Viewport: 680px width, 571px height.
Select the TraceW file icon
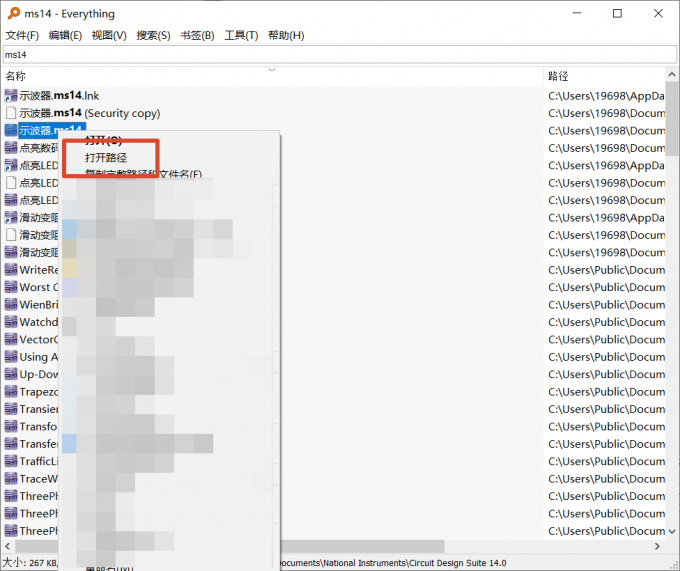11,478
